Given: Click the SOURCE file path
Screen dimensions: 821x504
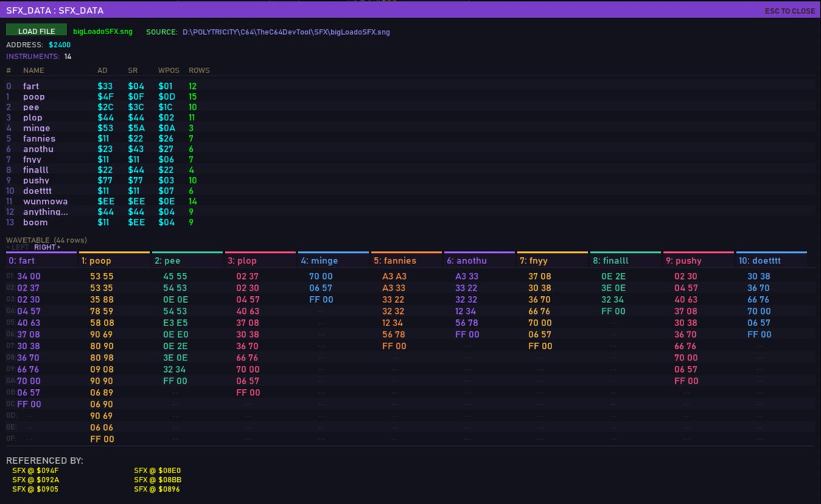Looking at the screenshot, I should click(286, 32).
